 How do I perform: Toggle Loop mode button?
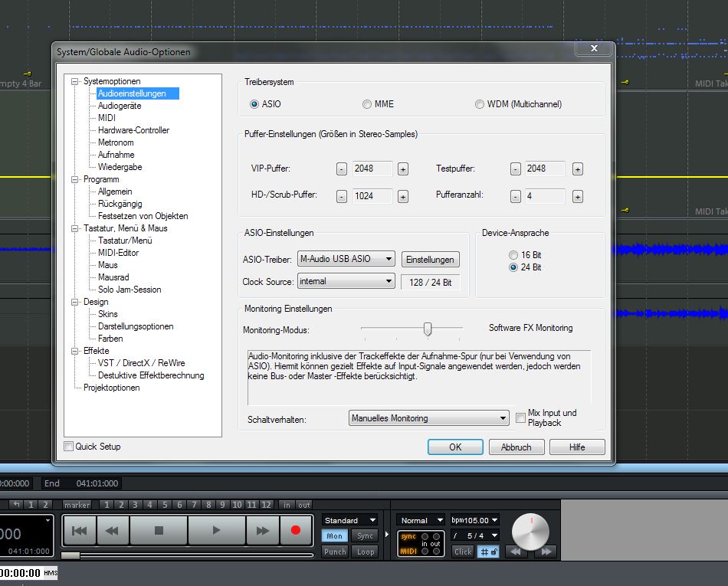click(x=366, y=552)
